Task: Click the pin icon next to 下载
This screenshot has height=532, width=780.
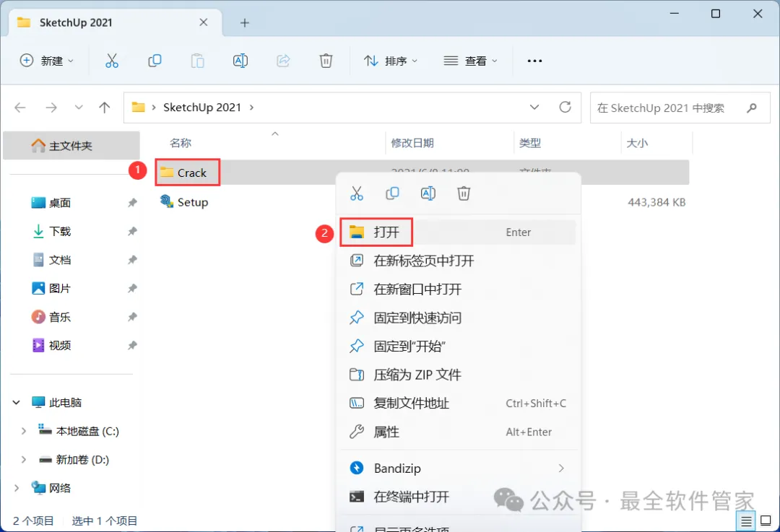Action: pyautogui.click(x=132, y=231)
